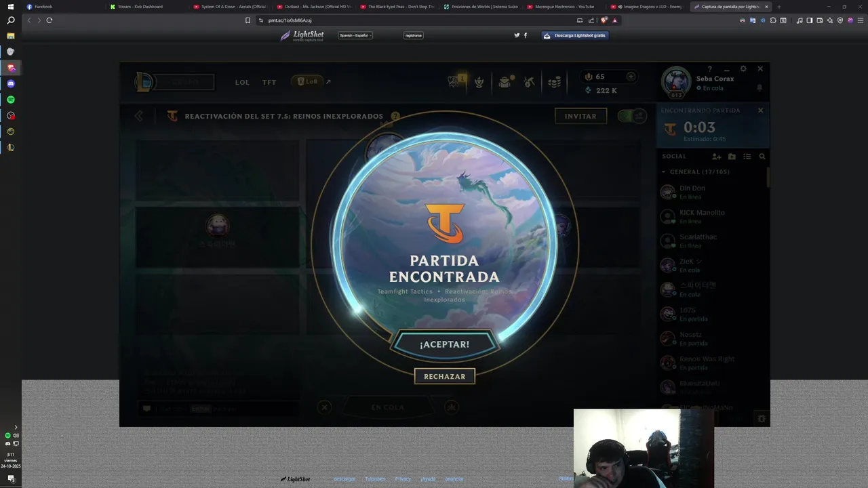This screenshot has width=868, height=488.
Task: Click the lobby cancel X beside EN COLA
Action: point(325,407)
